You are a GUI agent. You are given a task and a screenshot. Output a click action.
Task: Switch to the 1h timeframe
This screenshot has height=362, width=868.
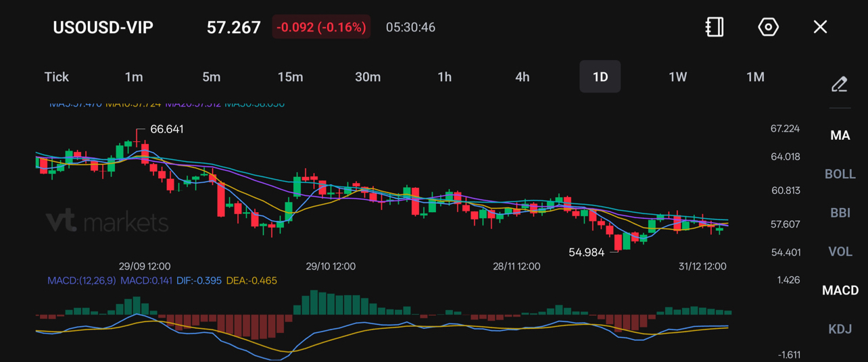tap(445, 77)
